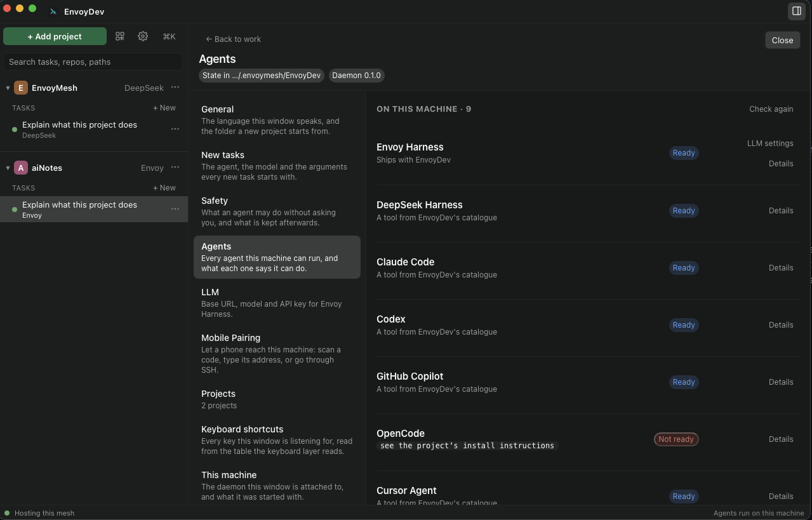Image resolution: width=812 pixels, height=520 pixels.
Task: Click Check again for agents
Action: pyautogui.click(x=771, y=109)
